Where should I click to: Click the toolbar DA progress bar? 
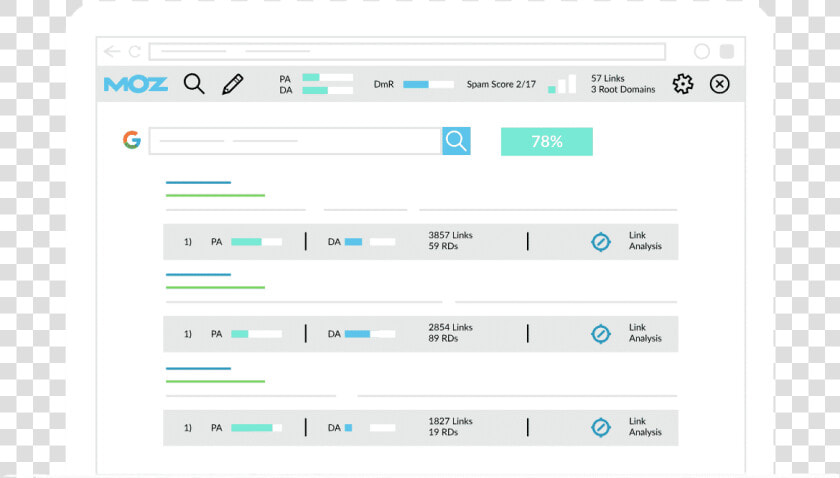328,91
